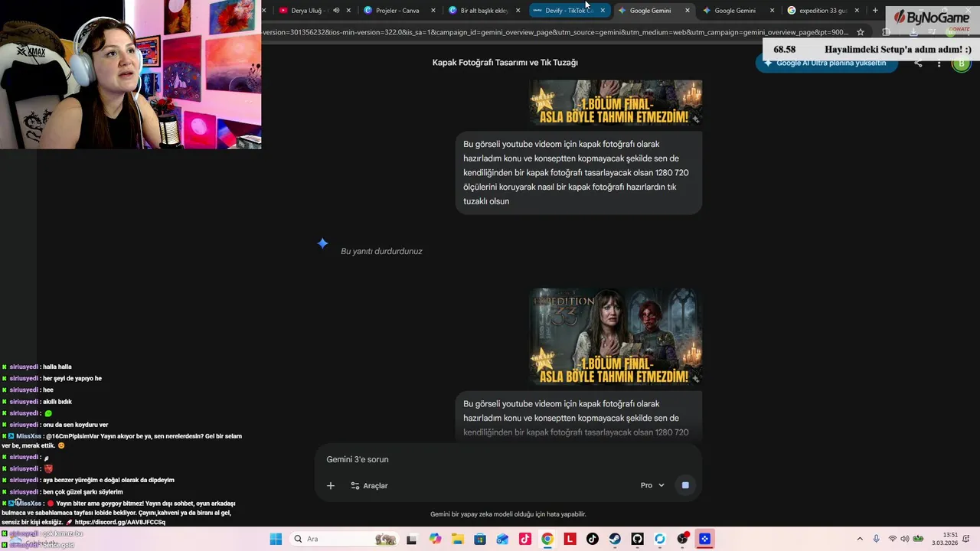The image size is (980, 551).
Task: Switch to the expedition 33 Google tab
Action: coord(822,11)
